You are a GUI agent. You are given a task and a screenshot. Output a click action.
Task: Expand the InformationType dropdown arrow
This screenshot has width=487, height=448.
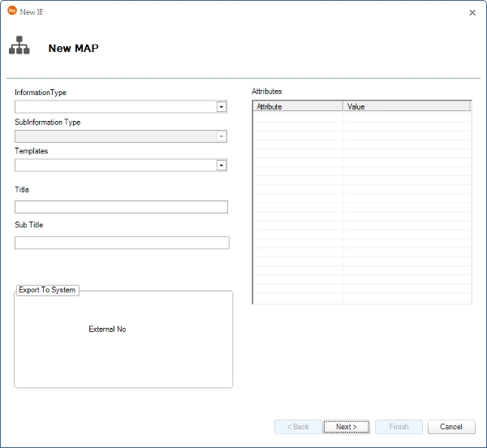221,107
